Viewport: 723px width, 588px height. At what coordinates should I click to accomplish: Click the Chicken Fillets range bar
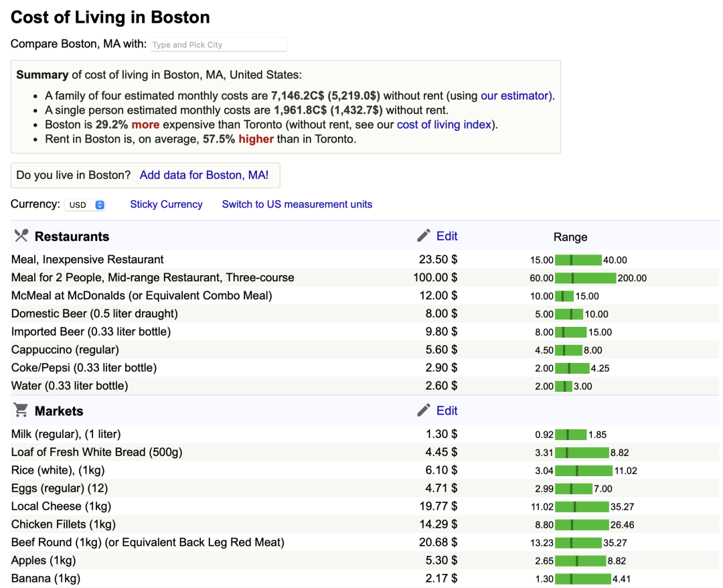tap(582, 524)
